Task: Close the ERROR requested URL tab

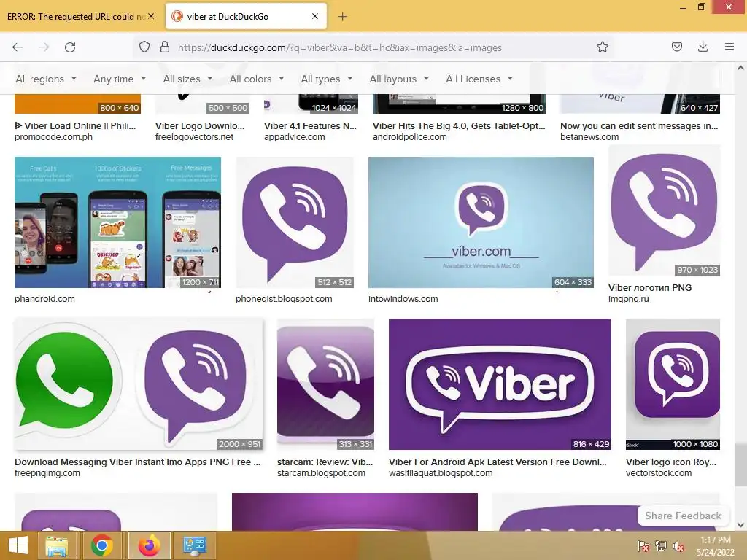Action: (x=151, y=16)
